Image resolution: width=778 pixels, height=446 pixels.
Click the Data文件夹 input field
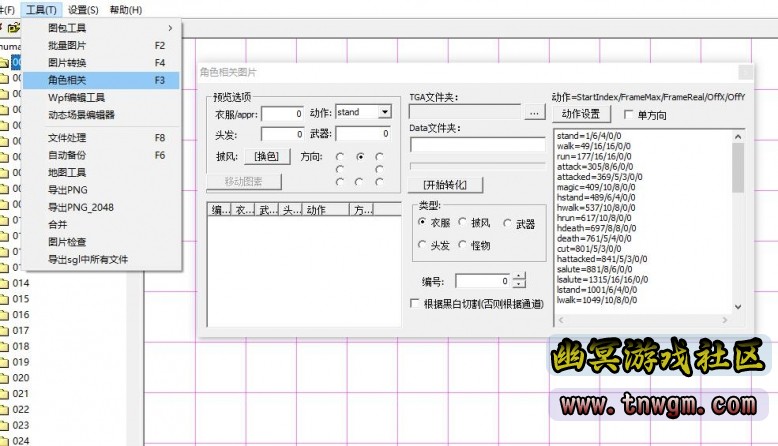[x=477, y=144]
